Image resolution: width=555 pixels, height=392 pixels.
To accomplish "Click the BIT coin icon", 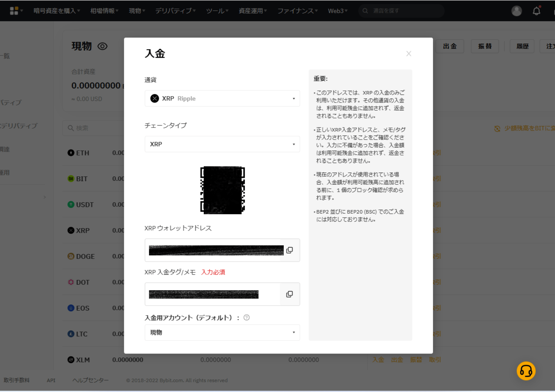I will coord(71,178).
